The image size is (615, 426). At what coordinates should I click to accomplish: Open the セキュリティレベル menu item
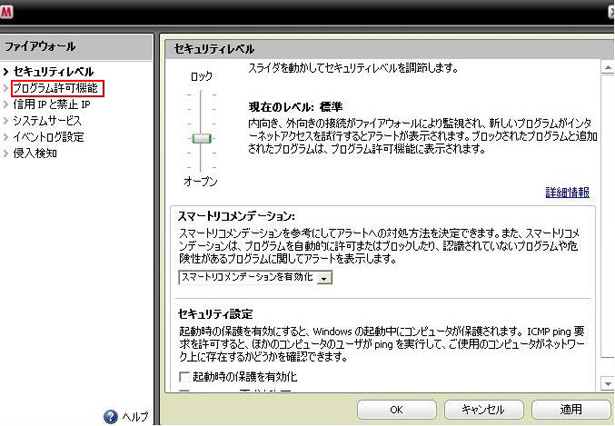tap(53, 71)
